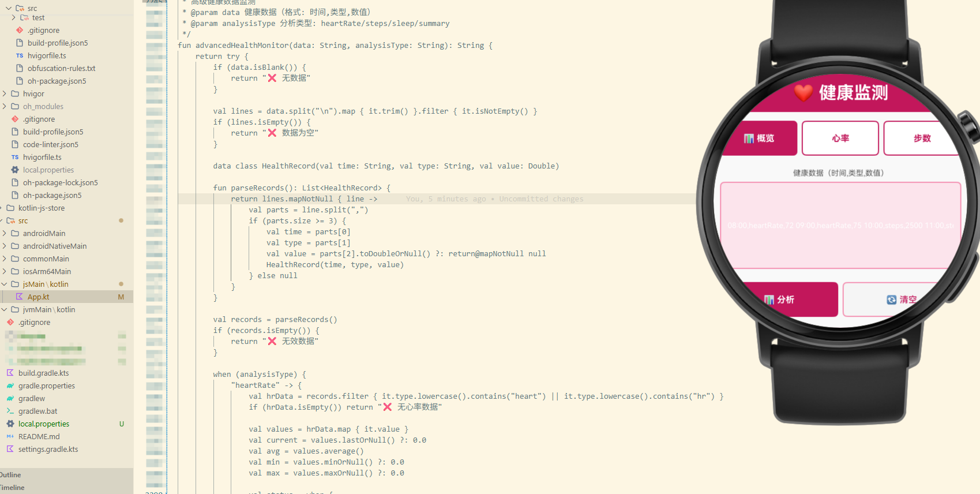The height and width of the screenshot is (494, 980).
Task: Place cursor on 'fun advancedHealthMonitor' line
Action: tap(335, 46)
